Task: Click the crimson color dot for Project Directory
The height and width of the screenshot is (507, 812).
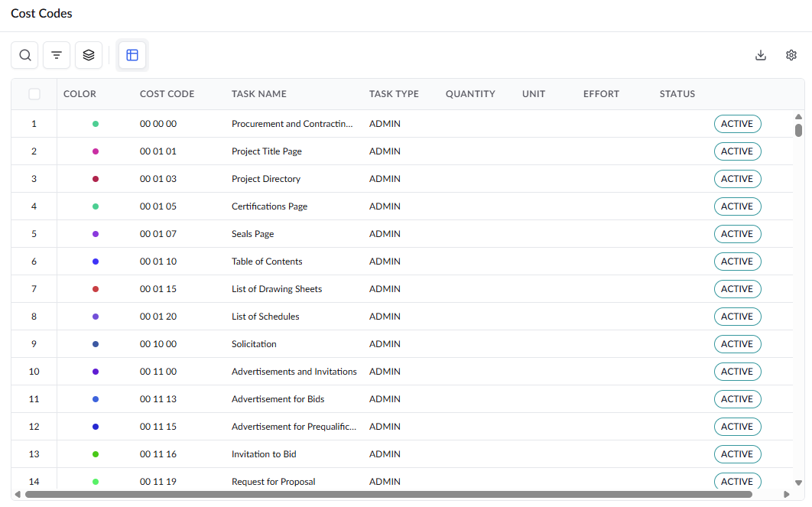Action: [x=96, y=179]
